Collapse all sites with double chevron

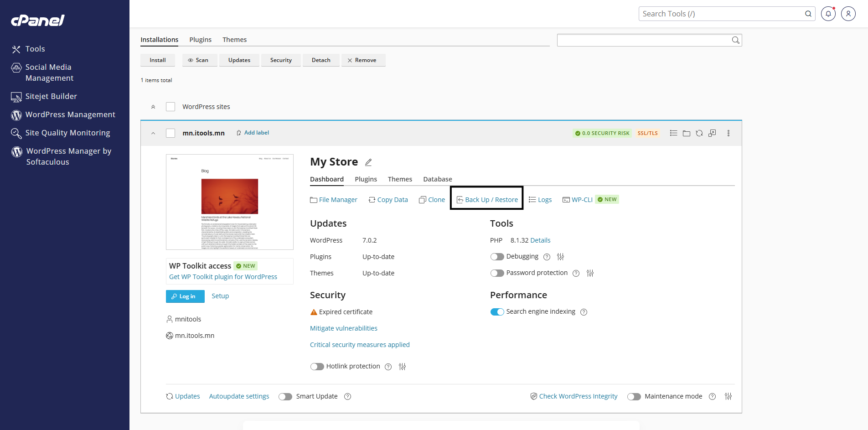[x=153, y=107]
